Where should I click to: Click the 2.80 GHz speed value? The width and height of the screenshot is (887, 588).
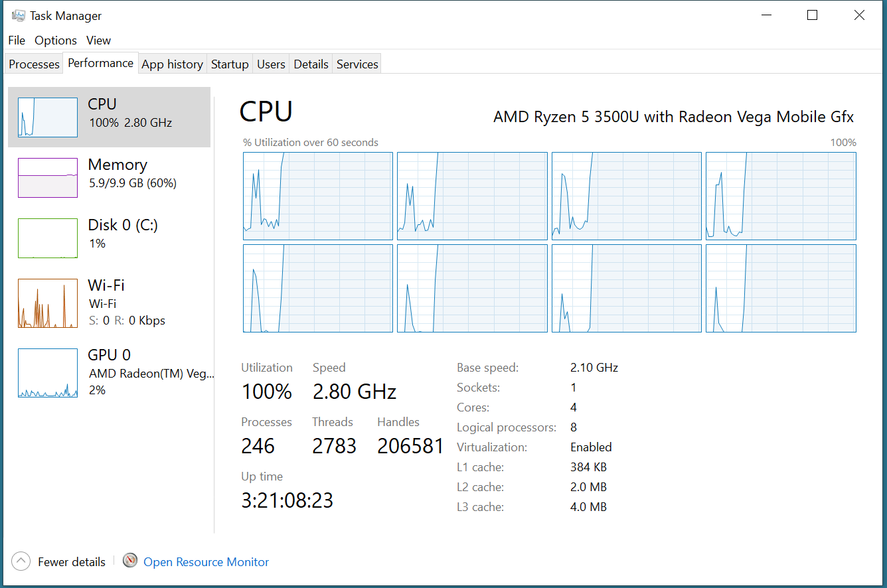[x=355, y=392]
